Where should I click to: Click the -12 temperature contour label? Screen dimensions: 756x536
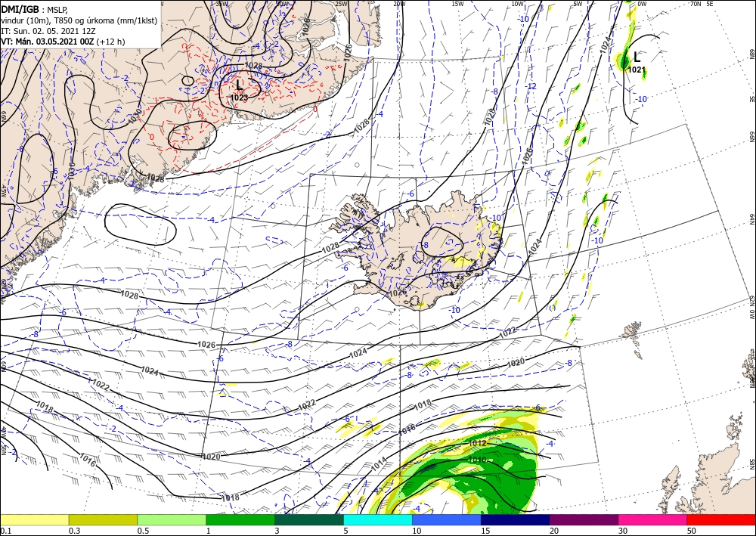coord(531,86)
